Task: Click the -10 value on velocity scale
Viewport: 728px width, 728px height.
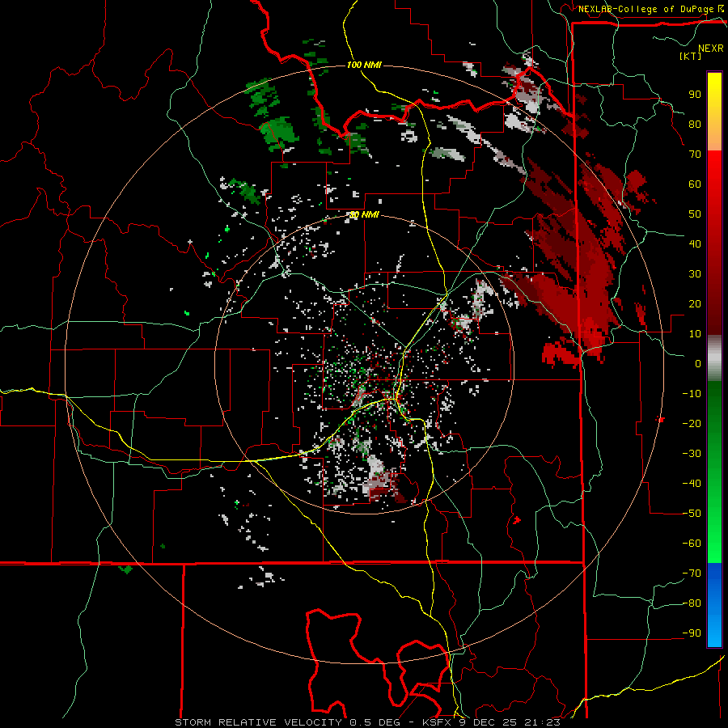Action: 692,394
